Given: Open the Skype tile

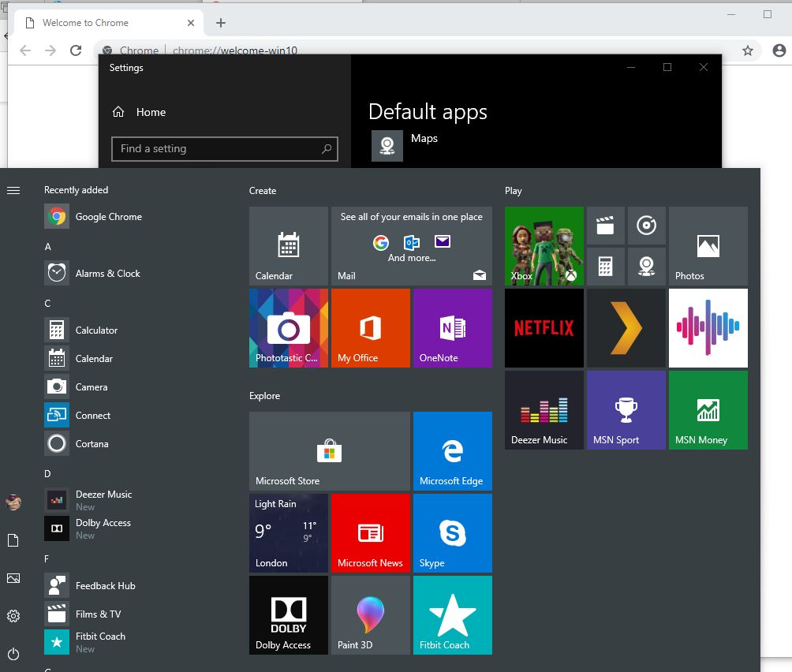Looking at the screenshot, I should [452, 532].
